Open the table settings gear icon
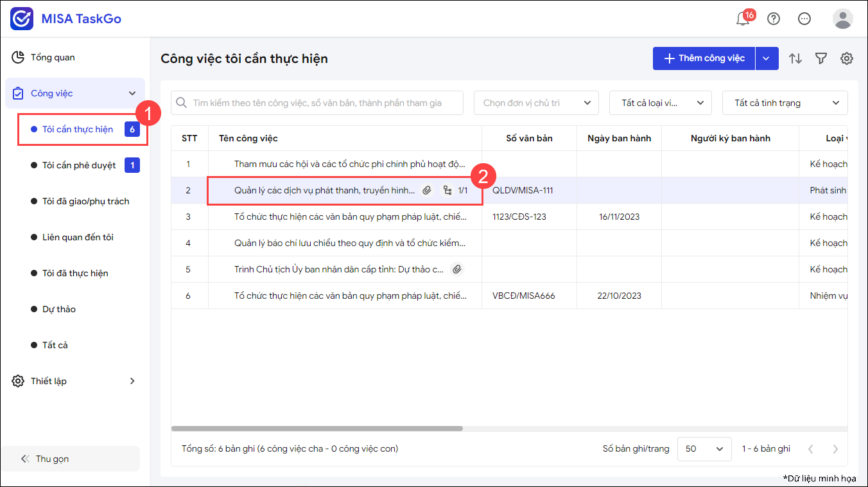Screen dimensions: 868x487 tap(847, 58)
